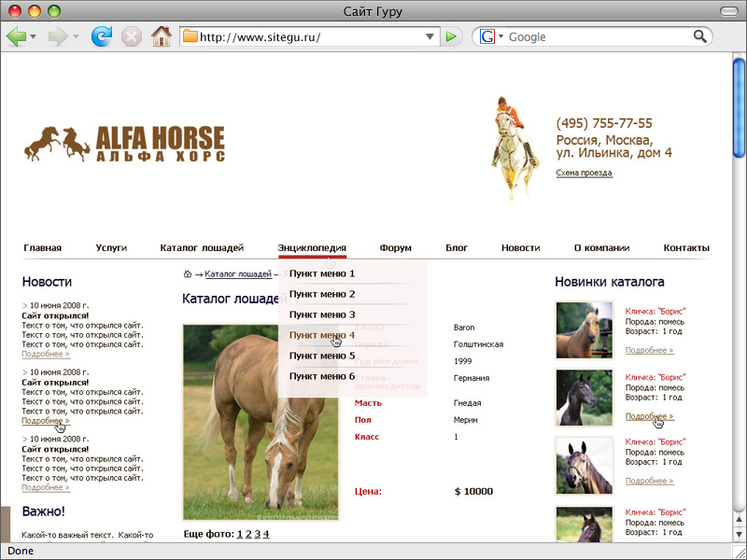Select Пункт меню 5 in the dropdown

[x=322, y=356]
